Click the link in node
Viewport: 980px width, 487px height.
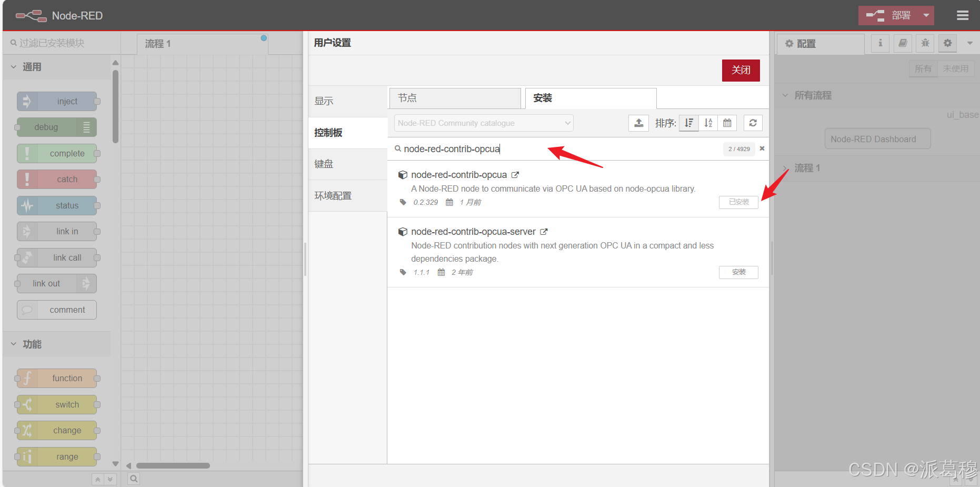tap(57, 232)
